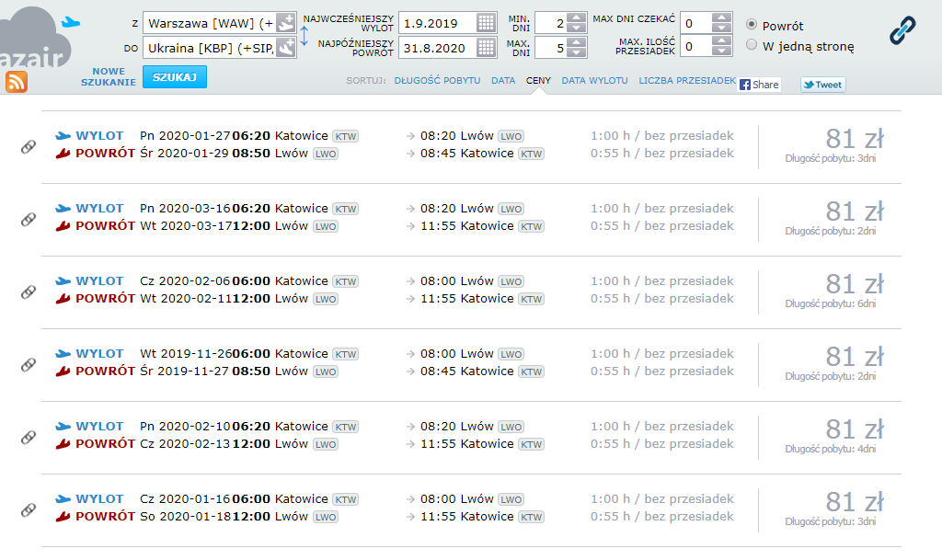Increase max ilość przesiadek value
The image size is (942, 560).
721,40
